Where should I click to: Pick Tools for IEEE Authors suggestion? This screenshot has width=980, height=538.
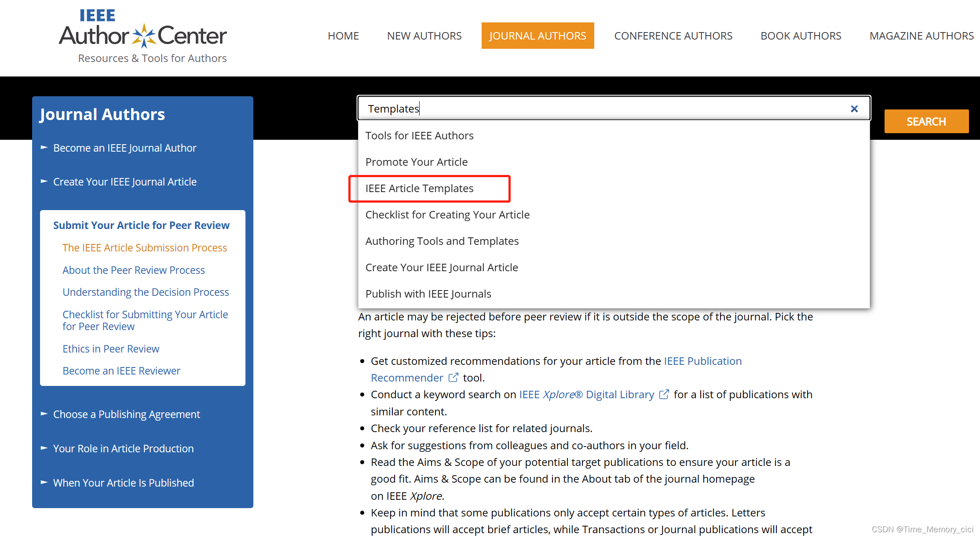click(419, 136)
